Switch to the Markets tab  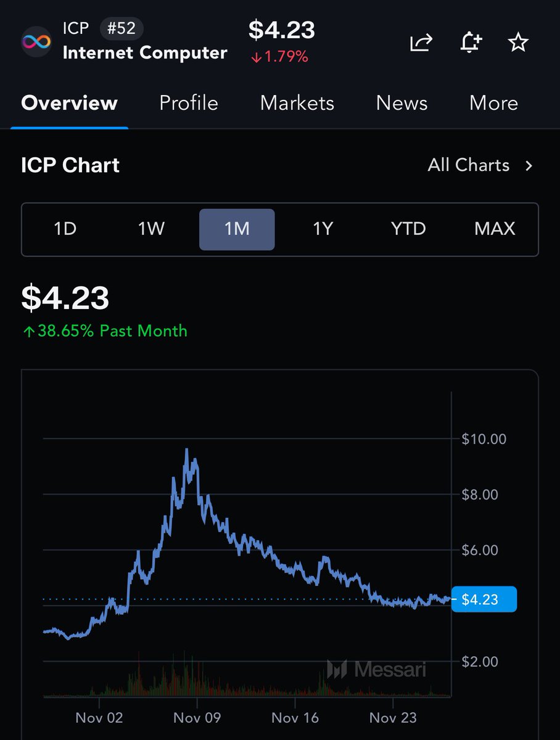pyautogui.click(x=297, y=103)
